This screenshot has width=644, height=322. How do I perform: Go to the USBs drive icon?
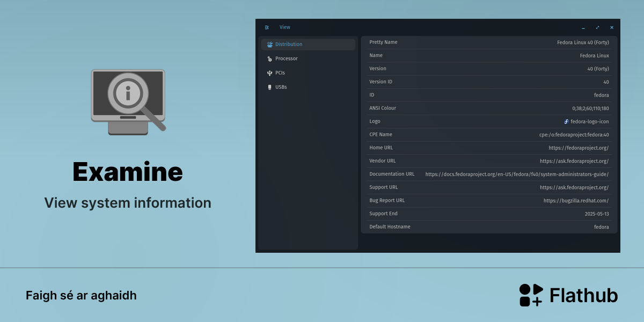[270, 87]
